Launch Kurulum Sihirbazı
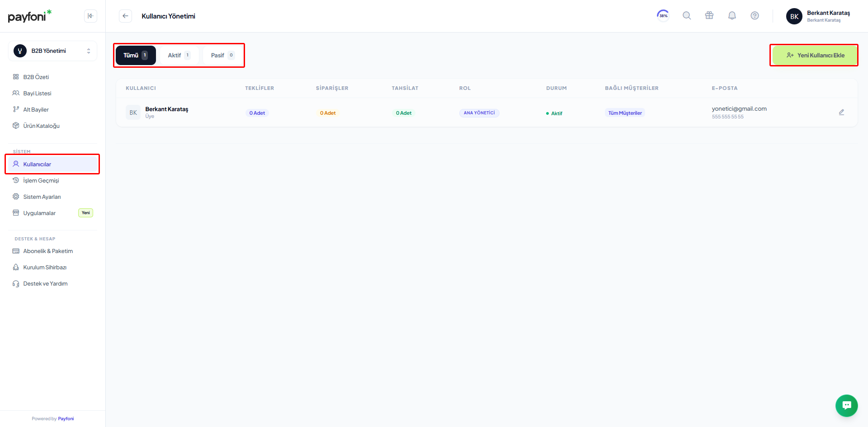The width and height of the screenshot is (868, 427). point(52,267)
